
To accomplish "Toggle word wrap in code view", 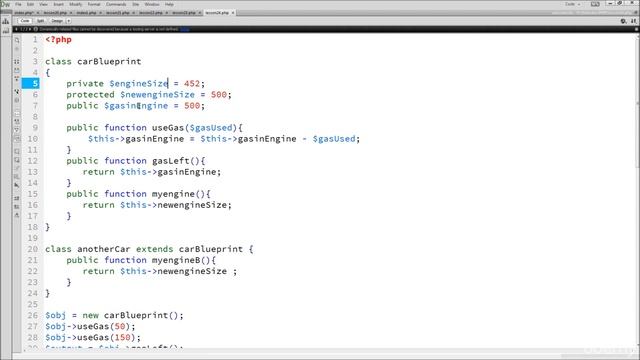I will click(17, 130).
